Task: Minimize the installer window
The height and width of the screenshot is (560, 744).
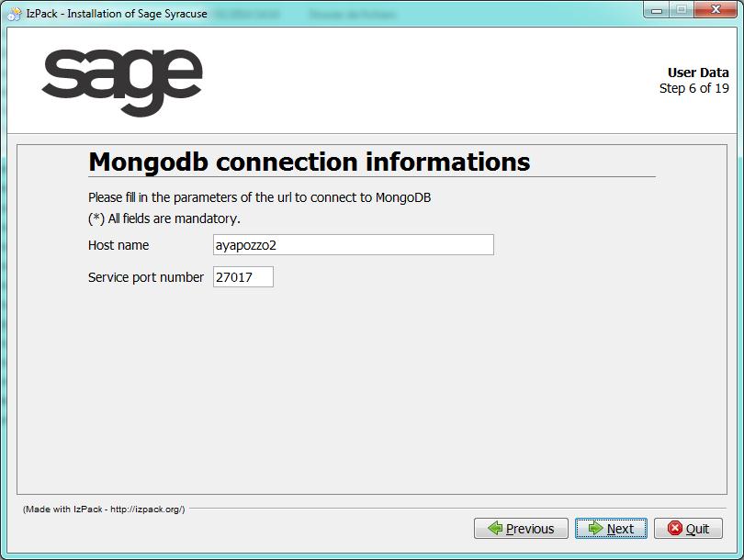Action: pos(657,10)
